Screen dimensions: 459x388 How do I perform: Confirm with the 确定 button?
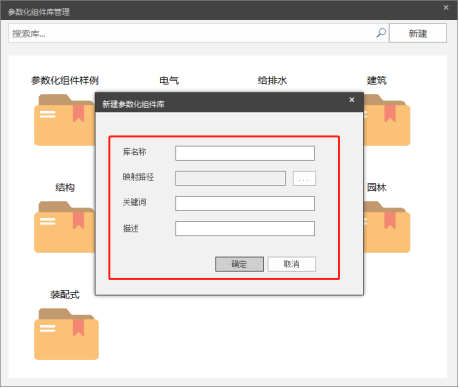point(239,264)
